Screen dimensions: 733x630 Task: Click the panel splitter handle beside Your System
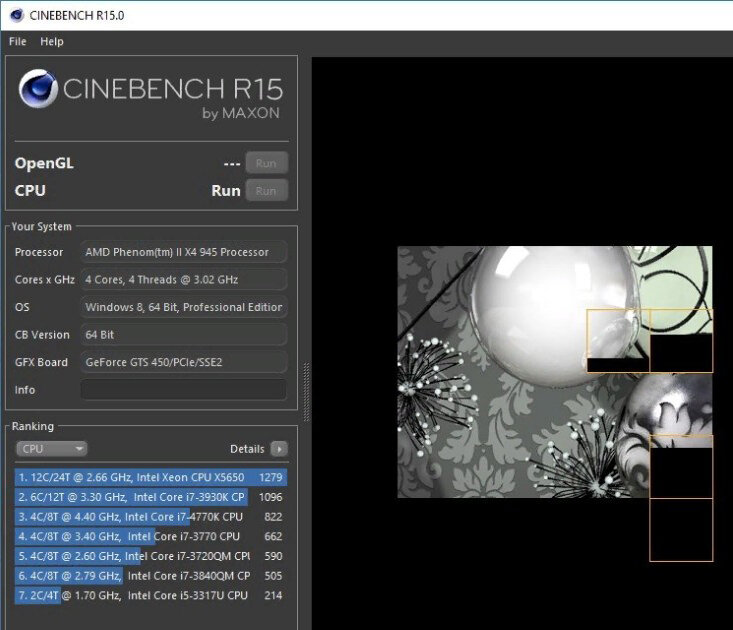click(306, 392)
